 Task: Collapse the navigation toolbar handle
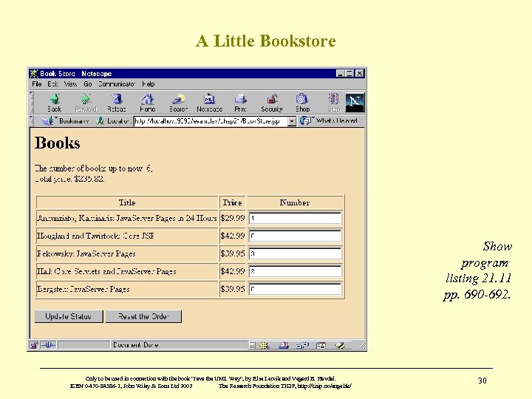(31, 102)
